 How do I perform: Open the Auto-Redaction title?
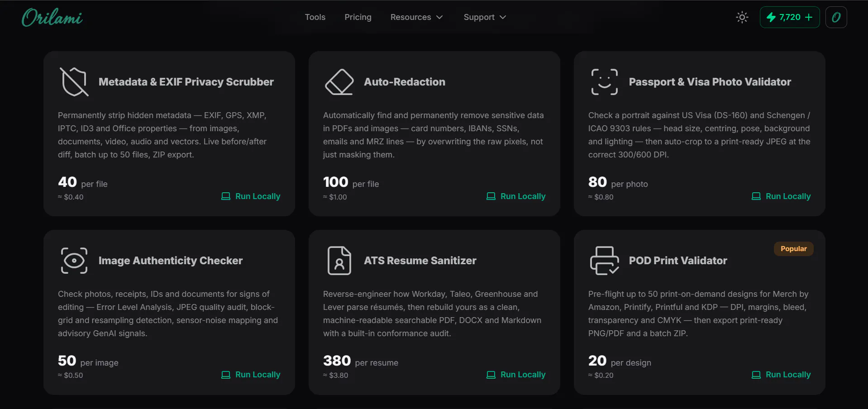pos(405,82)
